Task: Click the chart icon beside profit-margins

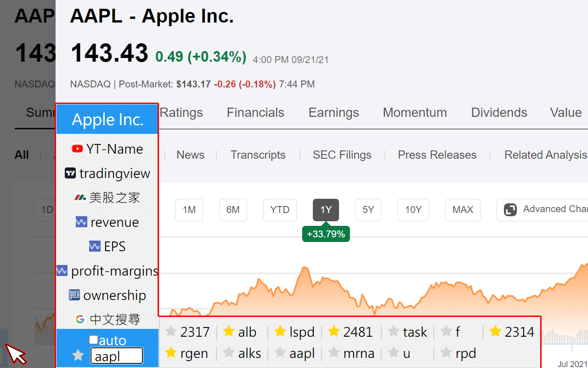Action: click(62, 271)
